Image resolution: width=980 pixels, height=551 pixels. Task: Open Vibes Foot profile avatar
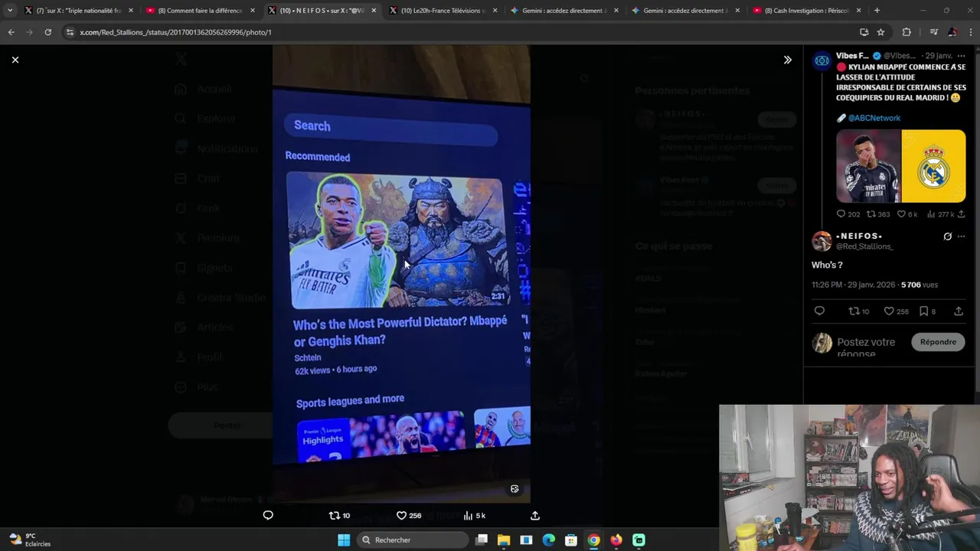point(822,60)
